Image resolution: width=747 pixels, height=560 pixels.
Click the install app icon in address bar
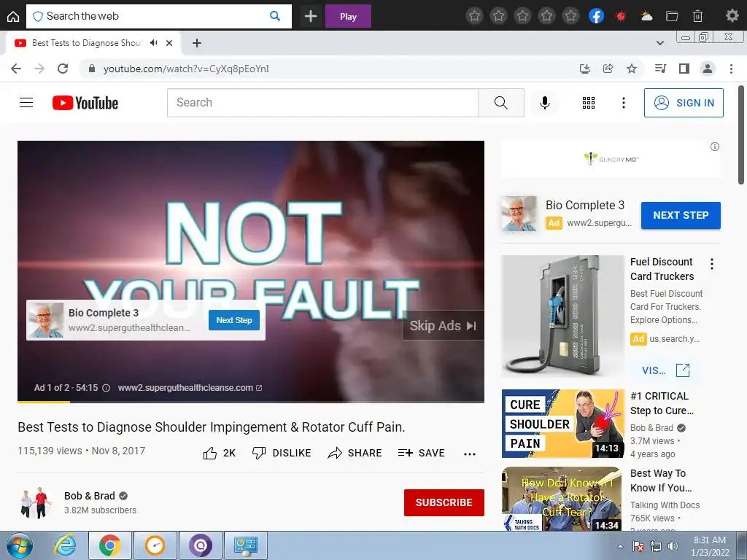click(584, 69)
